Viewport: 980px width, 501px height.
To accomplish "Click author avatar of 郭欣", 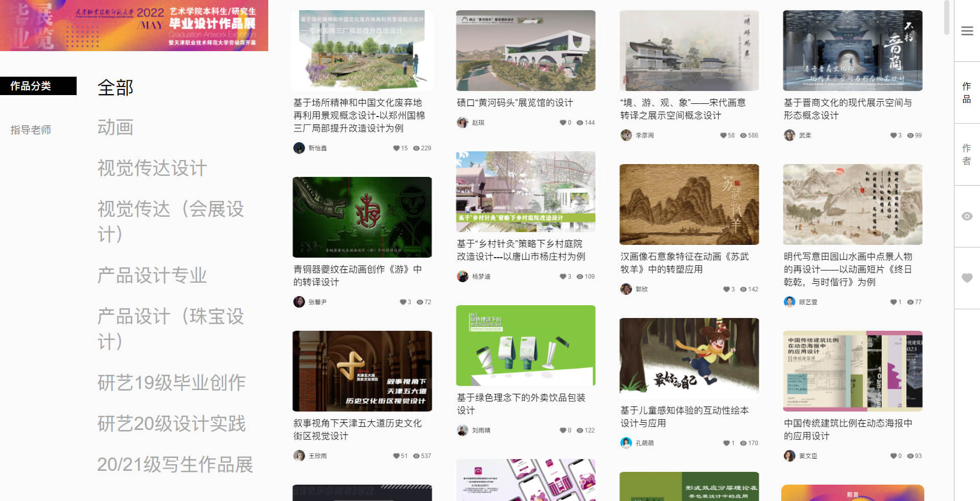I will click(626, 289).
